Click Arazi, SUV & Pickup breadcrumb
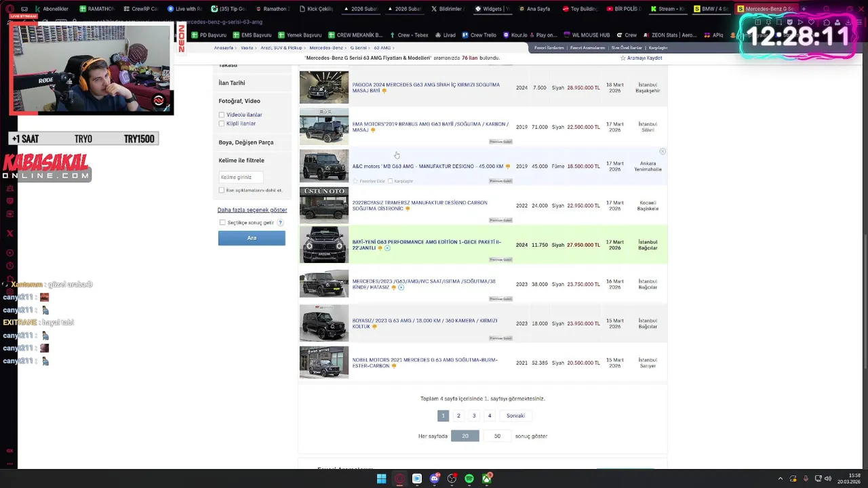 281,48
